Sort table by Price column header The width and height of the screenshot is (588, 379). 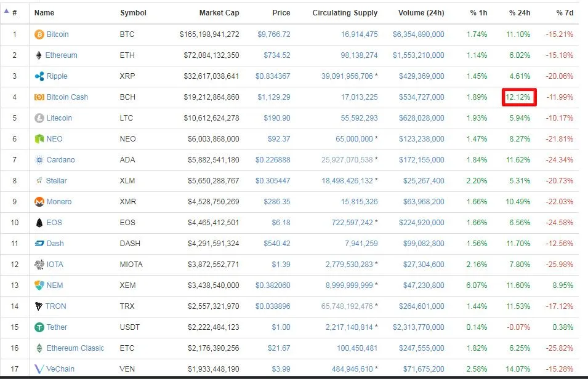pyautogui.click(x=281, y=13)
